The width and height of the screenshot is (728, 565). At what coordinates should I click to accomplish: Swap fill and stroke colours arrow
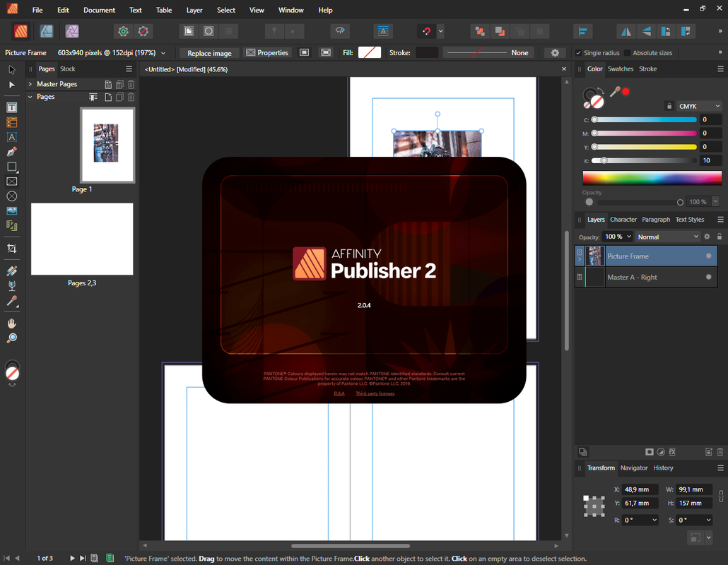pos(600,90)
